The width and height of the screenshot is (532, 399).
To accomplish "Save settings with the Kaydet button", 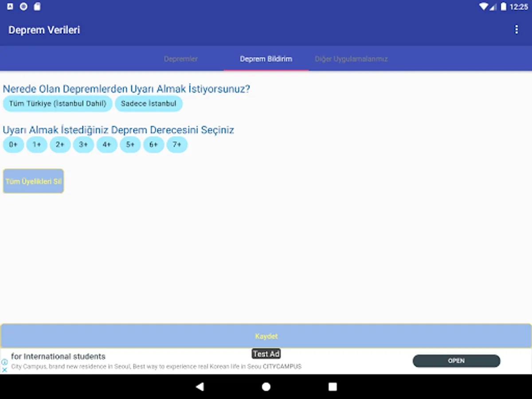I will (266, 336).
